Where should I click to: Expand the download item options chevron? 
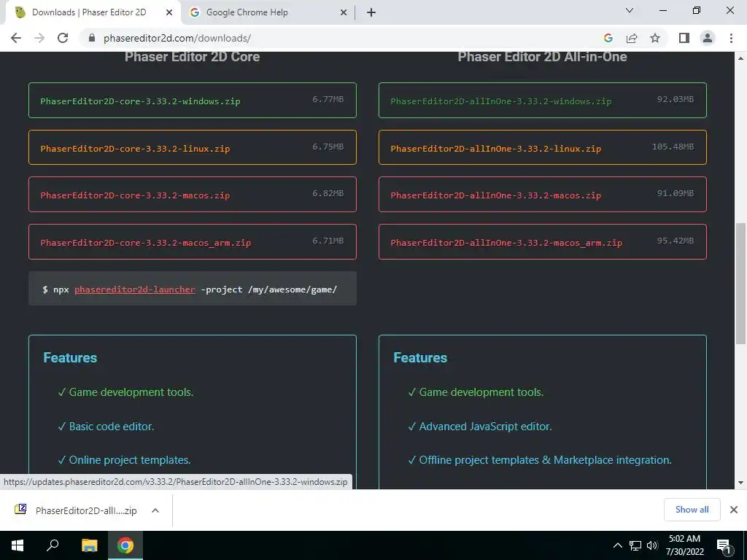point(155,510)
